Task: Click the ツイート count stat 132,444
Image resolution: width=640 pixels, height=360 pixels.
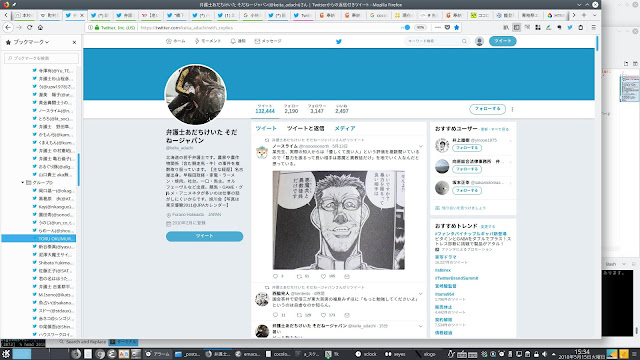Action: click(x=265, y=109)
